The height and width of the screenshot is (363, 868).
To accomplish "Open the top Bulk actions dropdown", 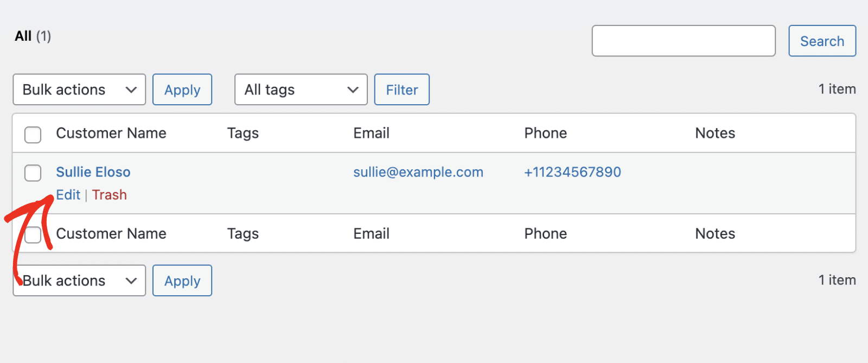I will point(79,90).
